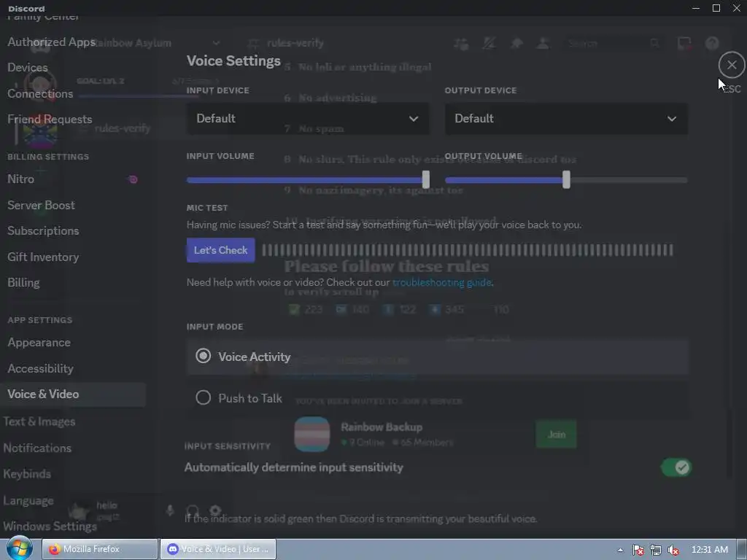Open Server Boost settings
Screen dimensions: 747x560
(x=41, y=205)
